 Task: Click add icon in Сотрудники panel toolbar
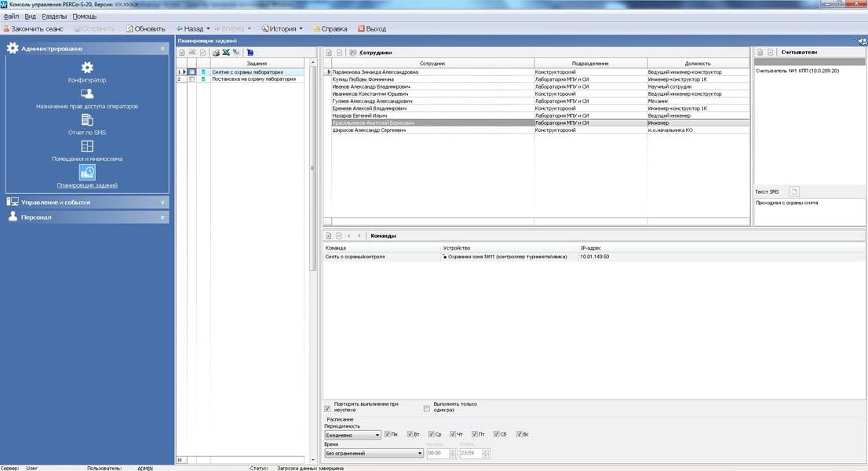330,53
